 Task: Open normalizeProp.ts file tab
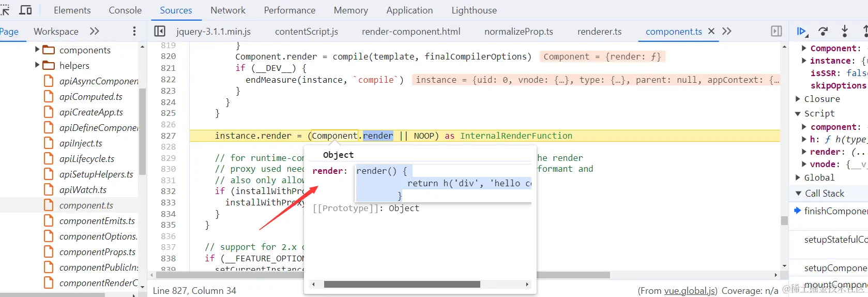(519, 32)
